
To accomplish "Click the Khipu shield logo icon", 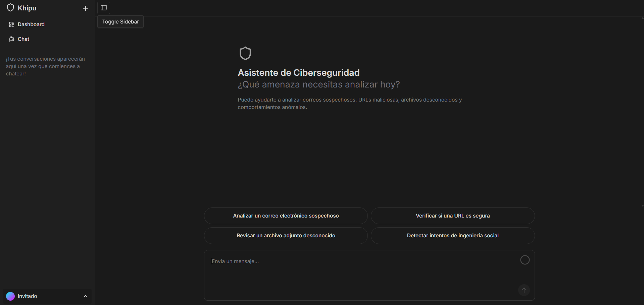I will point(10,8).
